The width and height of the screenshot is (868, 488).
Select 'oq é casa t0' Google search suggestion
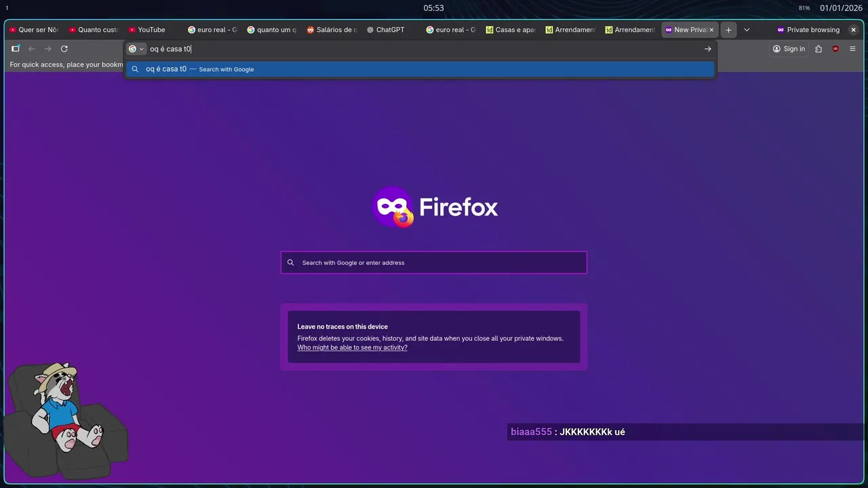pos(420,69)
